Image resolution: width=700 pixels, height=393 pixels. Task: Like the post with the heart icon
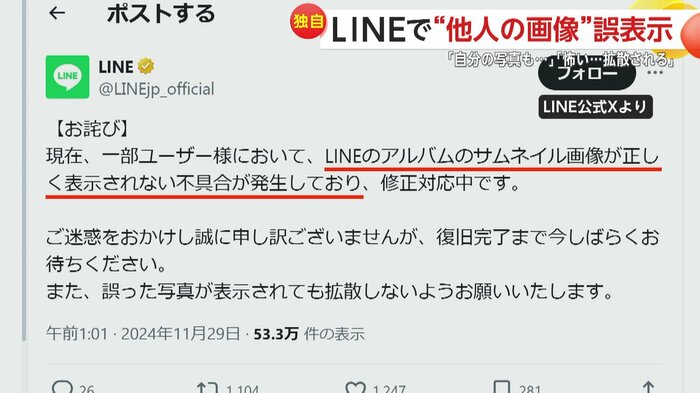[355, 388]
